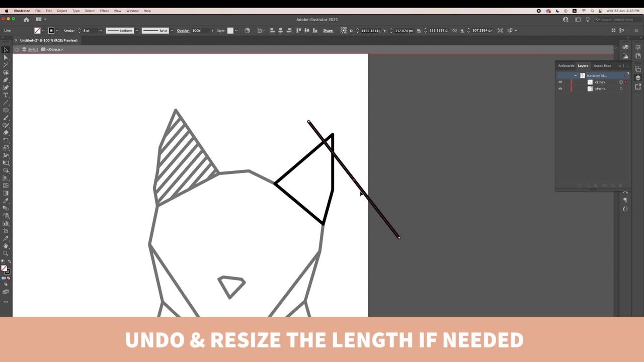Open the stroke weight dropdown
644x362 pixels.
pos(100,31)
